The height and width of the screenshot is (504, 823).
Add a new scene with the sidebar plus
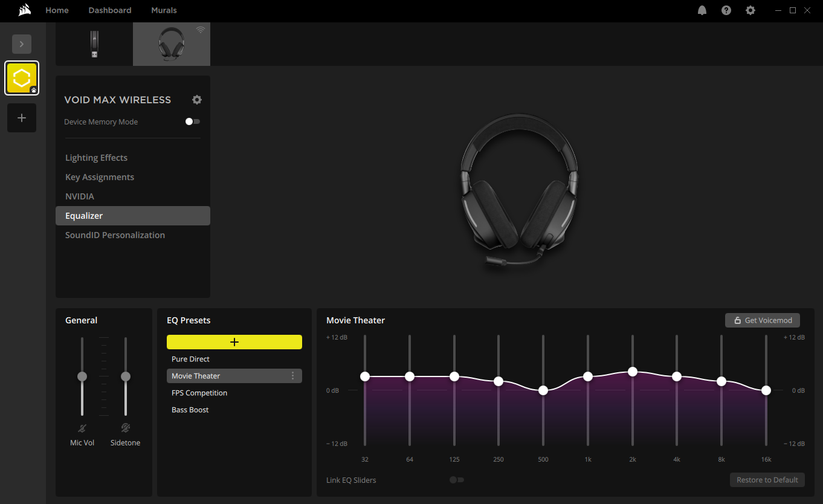pos(21,117)
